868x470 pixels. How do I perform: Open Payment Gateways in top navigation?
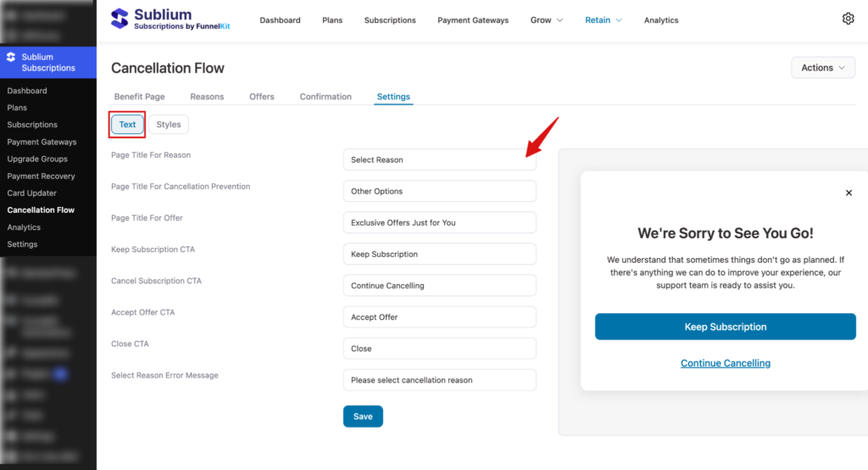tap(473, 20)
